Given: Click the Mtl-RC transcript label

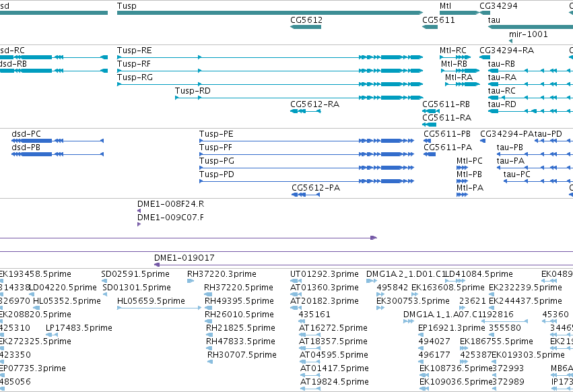Looking at the screenshot, I should tap(452, 50).
